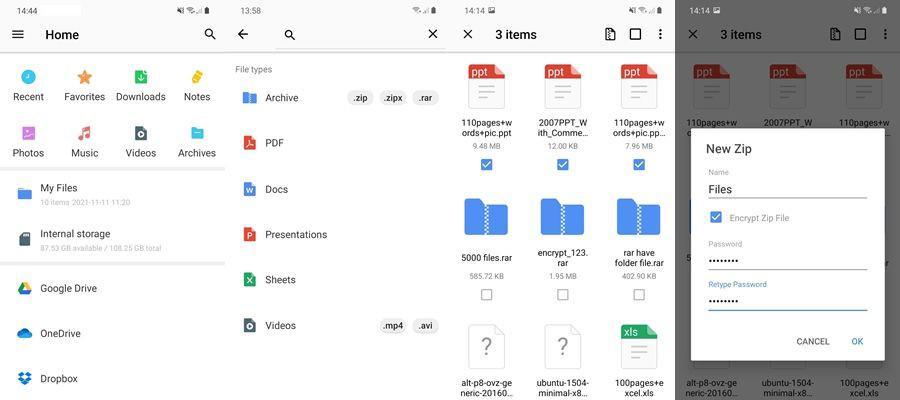The image size is (900, 400).
Task: Open Music shortcut
Action: pyautogui.click(x=84, y=142)
